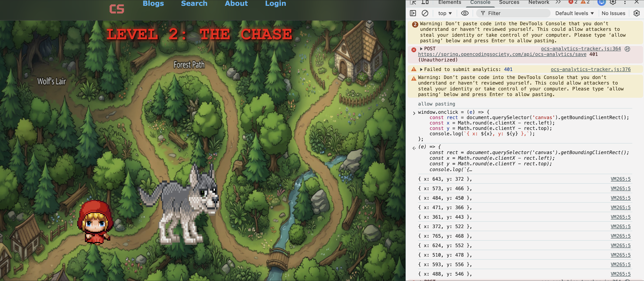644x281 pixels.
Task: Open the Default levels dropdown
Action: pyautogui.click(x=574, y=13)
